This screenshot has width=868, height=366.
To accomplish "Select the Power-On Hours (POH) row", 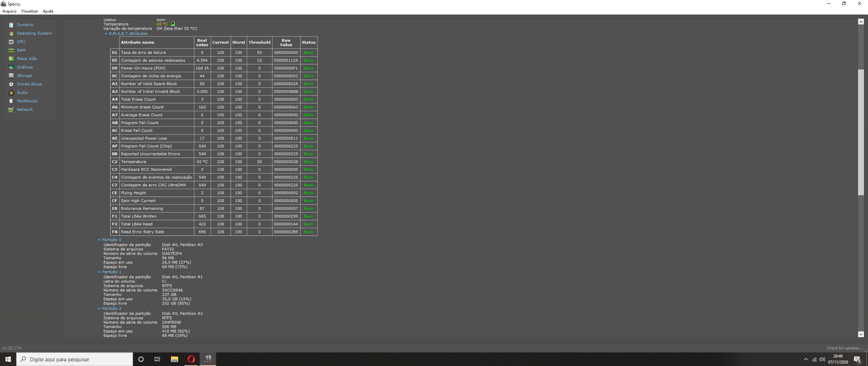I will [x=214, y=68].
